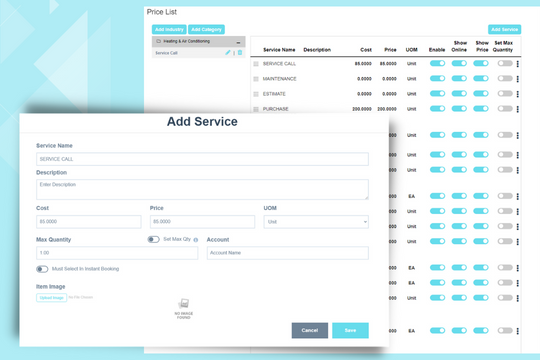Viewport: 540px width, 360px height.
Task: Click the drag handle icon for ESTIMATE row
Action: 256,94
